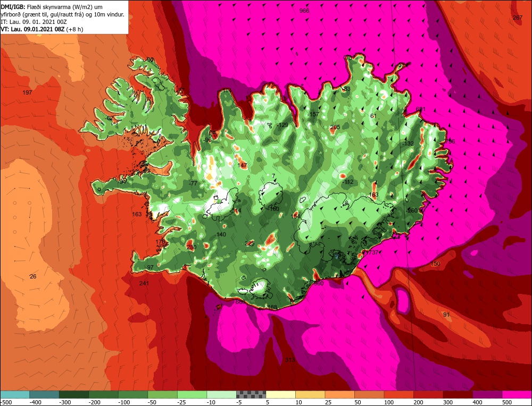Pick the red-orange legend swatch between 100 and 200

coord(398,394)
